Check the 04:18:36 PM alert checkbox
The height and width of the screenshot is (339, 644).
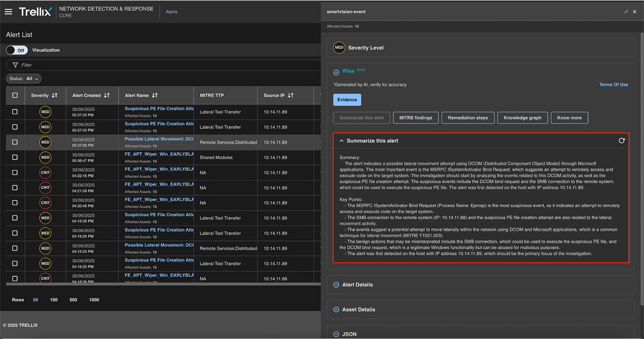[14, 278]
